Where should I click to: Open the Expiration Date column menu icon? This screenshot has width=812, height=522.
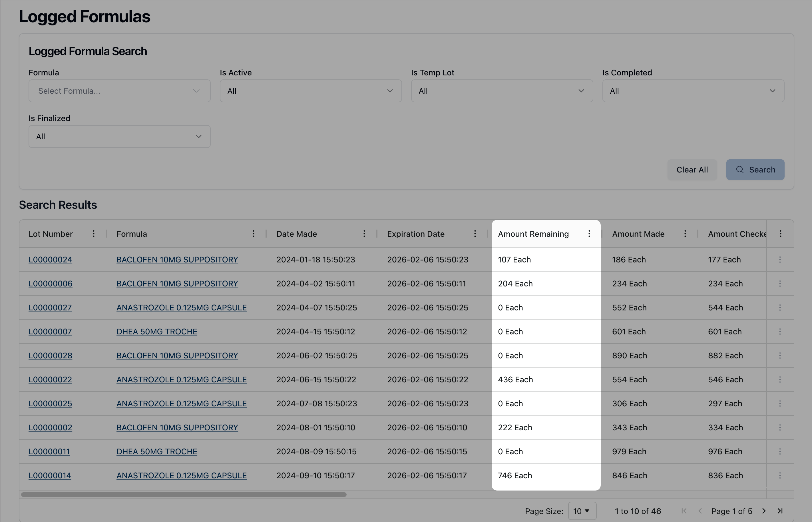tap(475, 234)
